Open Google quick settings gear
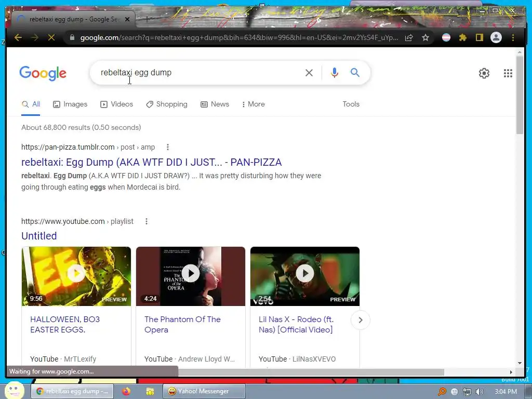Image resolution: width=532 pixels, height=399 pixels. click(484, 73)
